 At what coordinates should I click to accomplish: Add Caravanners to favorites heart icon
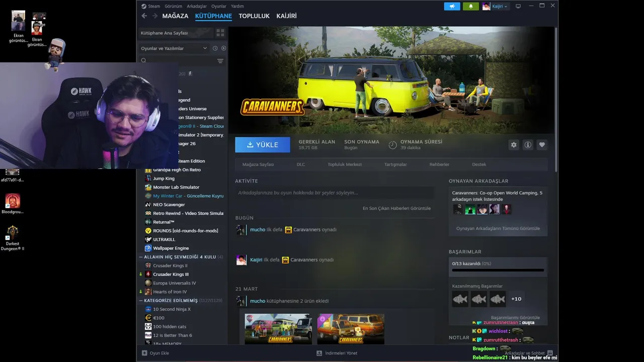(542, 145)
